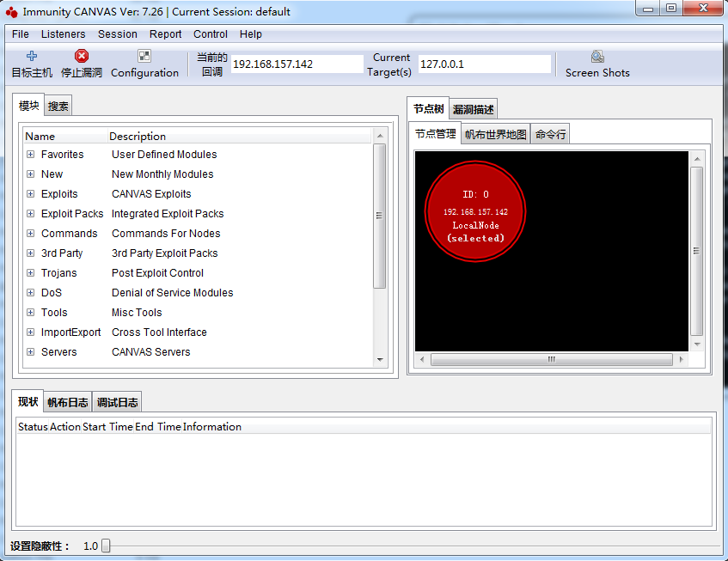Switch to the 漏洞描述 tab

coord(473,109)
